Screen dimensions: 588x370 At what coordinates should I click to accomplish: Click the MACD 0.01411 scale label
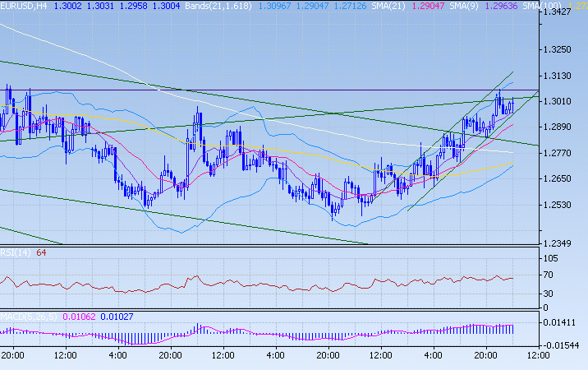[x=562, y=322]
